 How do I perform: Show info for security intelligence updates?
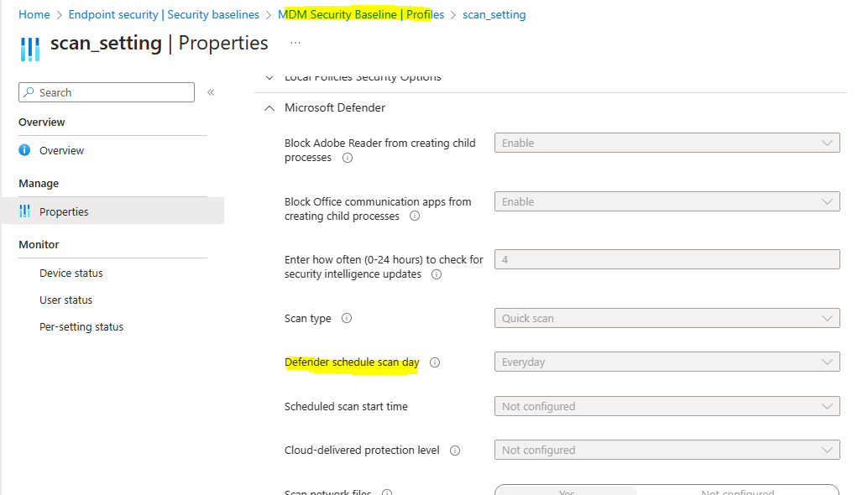437,274
